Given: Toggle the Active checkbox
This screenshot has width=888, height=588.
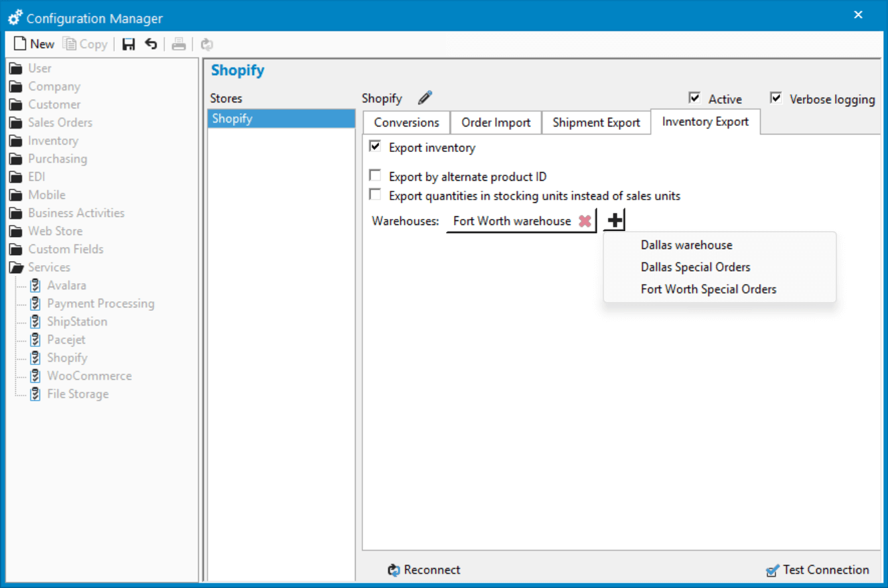Looking at the screenshot, I should (694, 98).
